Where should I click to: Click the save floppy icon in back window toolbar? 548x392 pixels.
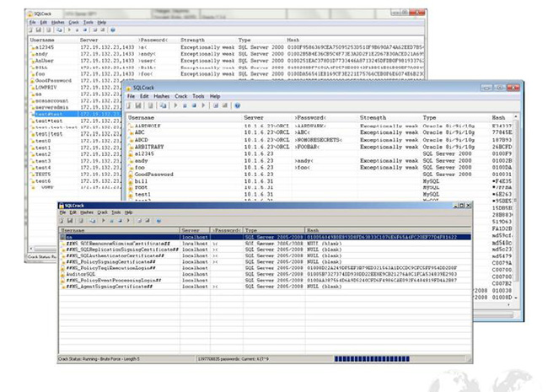(39, 30)
